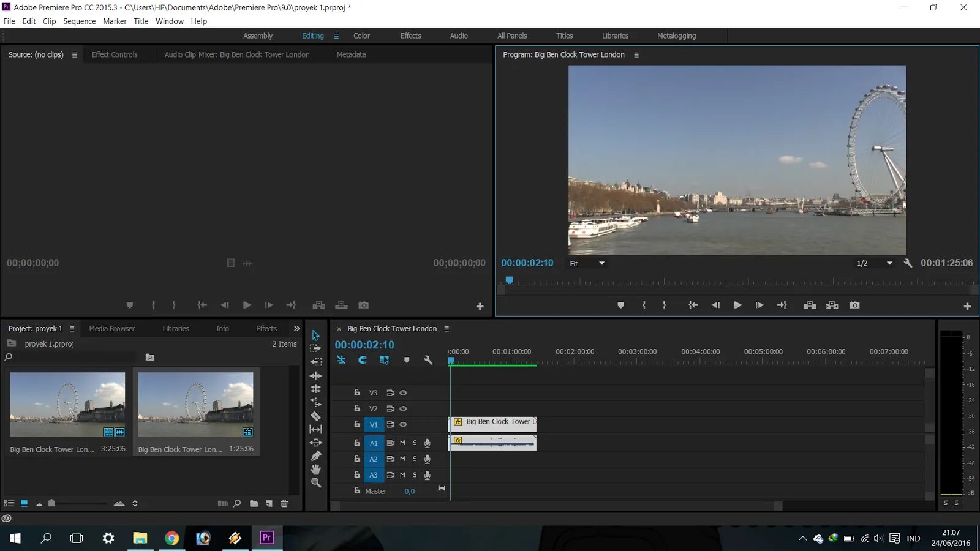Toggle Linked Selection in the timeline
The width and height of the screenshot is (980, 551).
pyautogui.click(x=384, y=360)
